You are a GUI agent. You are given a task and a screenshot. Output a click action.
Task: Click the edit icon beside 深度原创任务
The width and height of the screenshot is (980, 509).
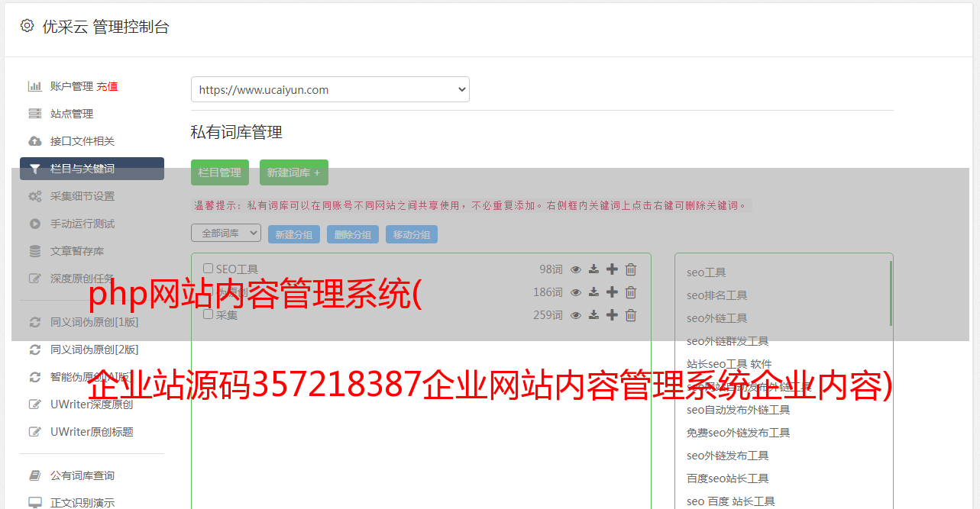pyautogui.click(x=34, y=279)
